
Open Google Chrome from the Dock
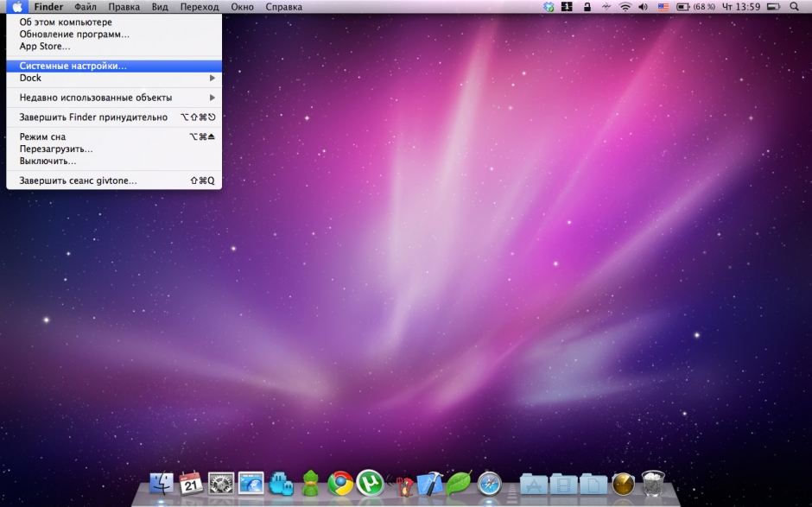click(x=340, y=485)
